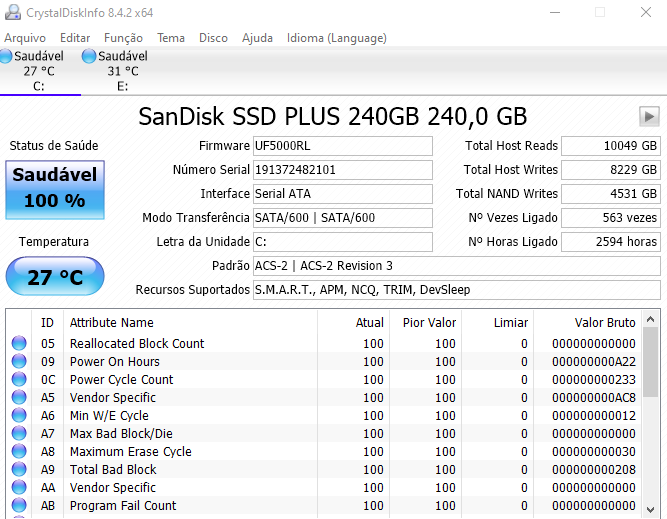Click the attribute list scrollbar thumb

pos(650,362)
